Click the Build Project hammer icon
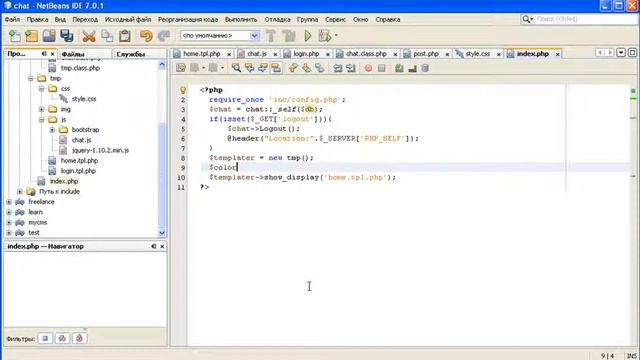Viewport: 640px width, 360px height. pos(271,36)
